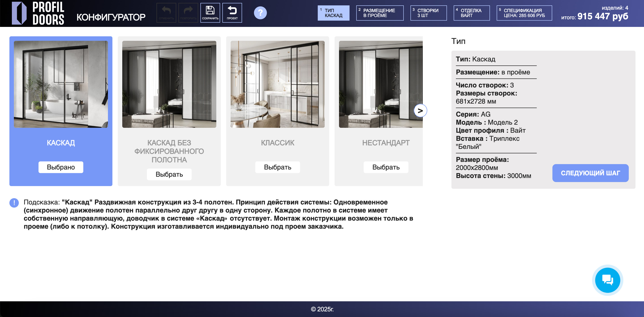Click the '© 2025г.' footer text
Image resolution: width=644 pixels, height=317 pixels.
(322, 309)
